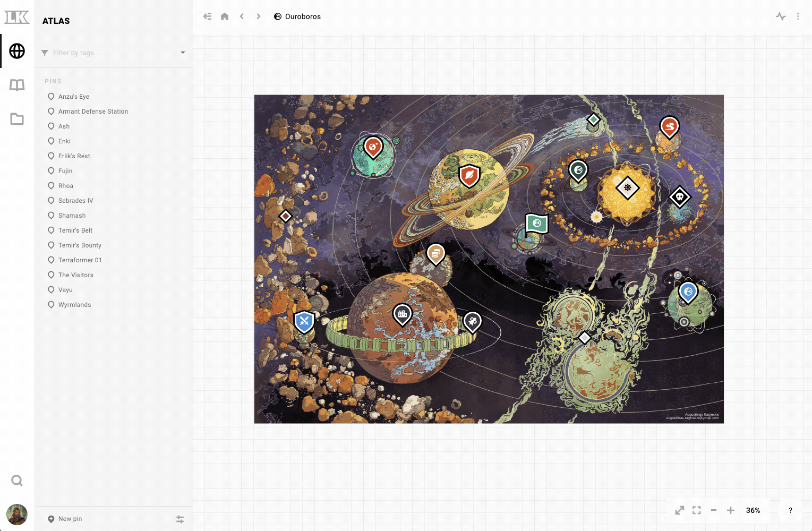Click the LK logo

pyautogui.click(x=17, y=17)
